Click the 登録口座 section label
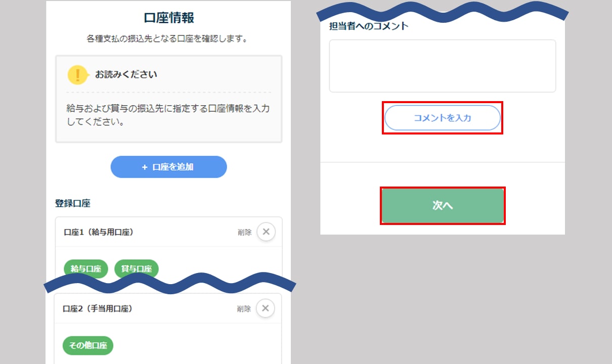The image size is (612, 364). [73, 203]
